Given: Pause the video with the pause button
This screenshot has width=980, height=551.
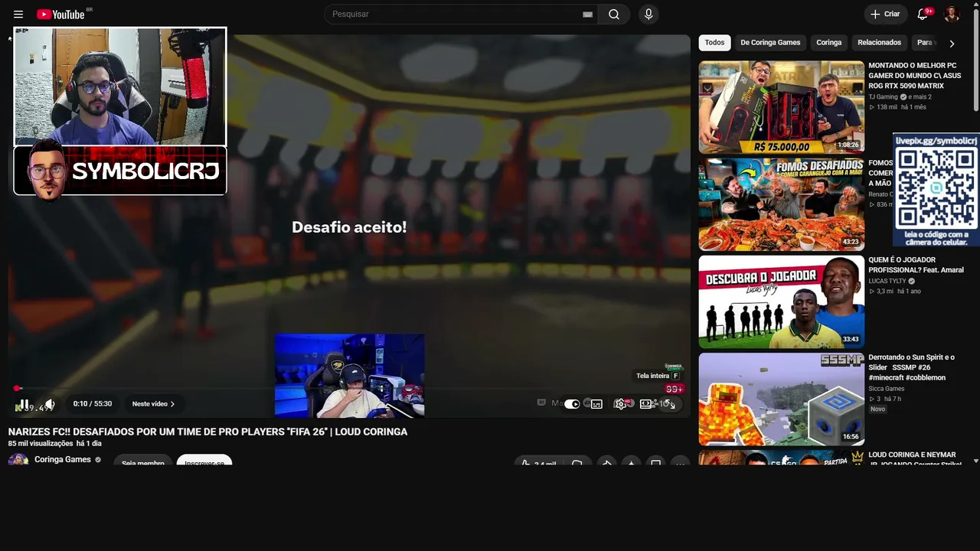Looking at the screenshot, I should pos(24,404).
